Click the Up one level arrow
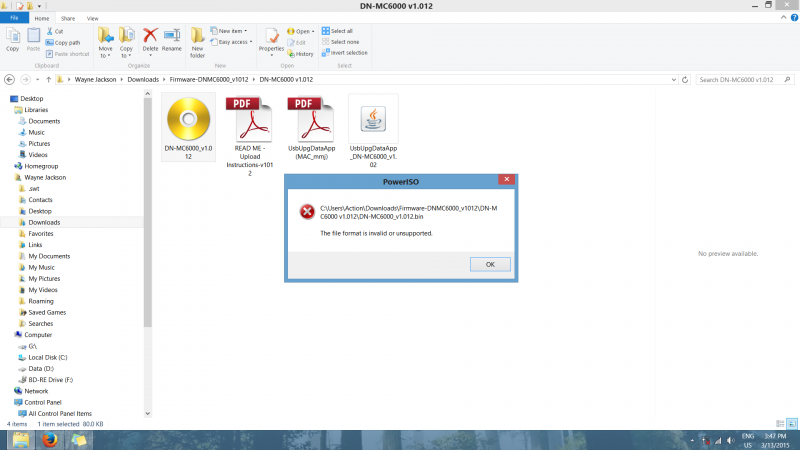 point(48,80)
